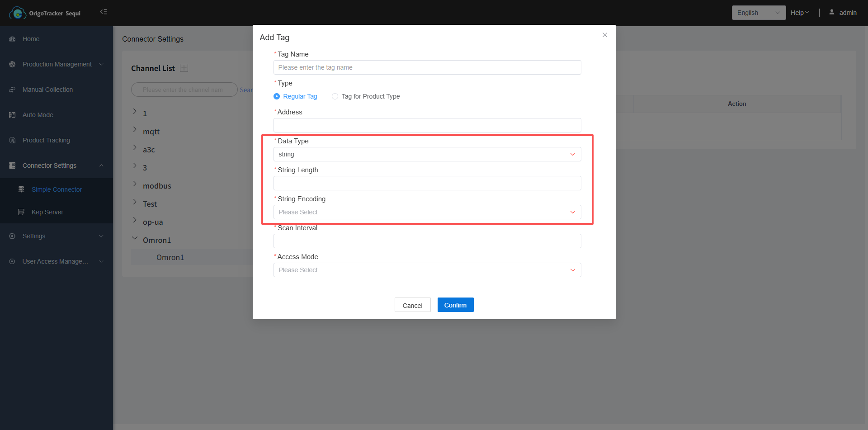Collapse the sidebar using the fold icon
Screen dimensions: 868x430
(104, 12)
